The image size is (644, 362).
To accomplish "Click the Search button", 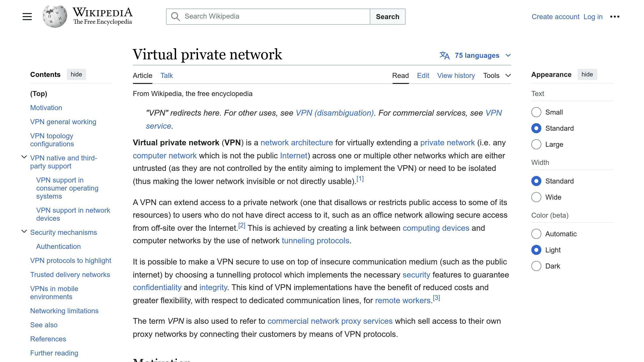I will pos(387,17).
